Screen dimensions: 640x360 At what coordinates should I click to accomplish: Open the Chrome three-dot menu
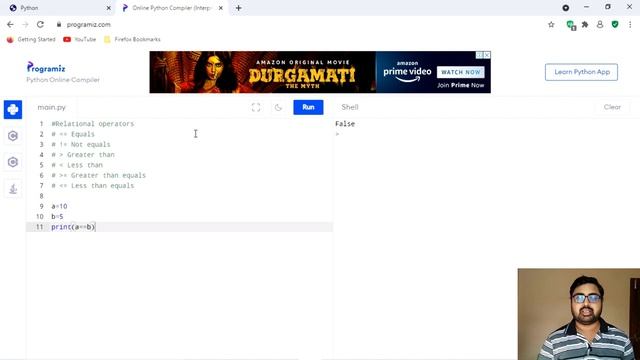coord(630,24)
